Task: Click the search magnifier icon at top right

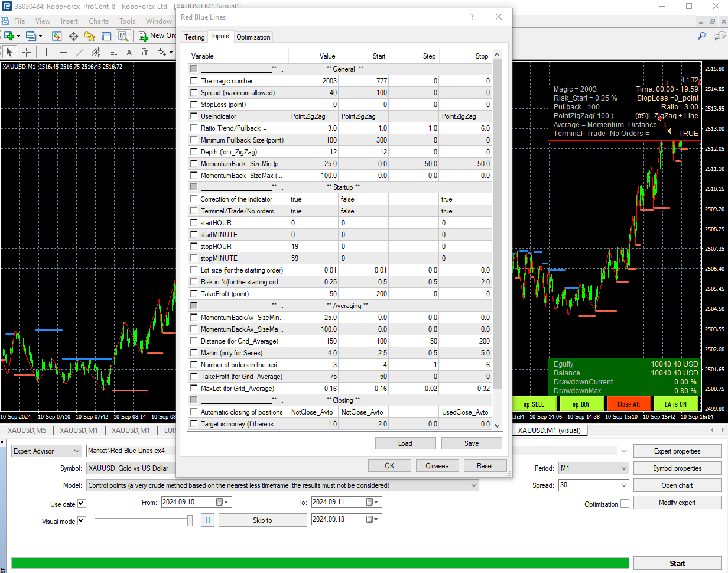Action: pyautogui.click(x=702, y=36)
